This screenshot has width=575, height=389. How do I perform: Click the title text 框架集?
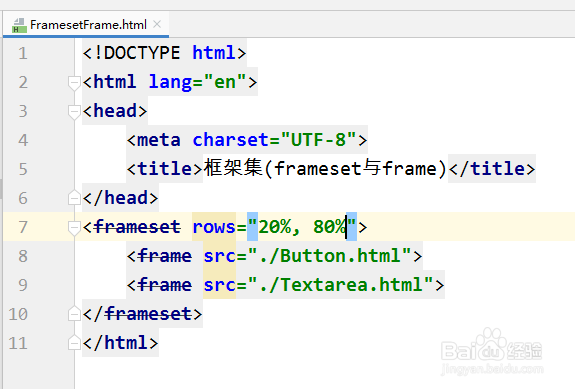coord(233,168)
